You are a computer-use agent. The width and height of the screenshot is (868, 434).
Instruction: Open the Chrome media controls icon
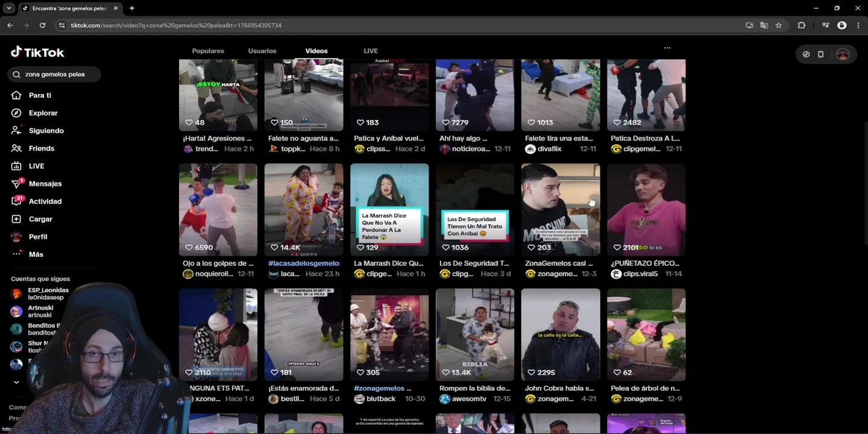coord(825,25)
